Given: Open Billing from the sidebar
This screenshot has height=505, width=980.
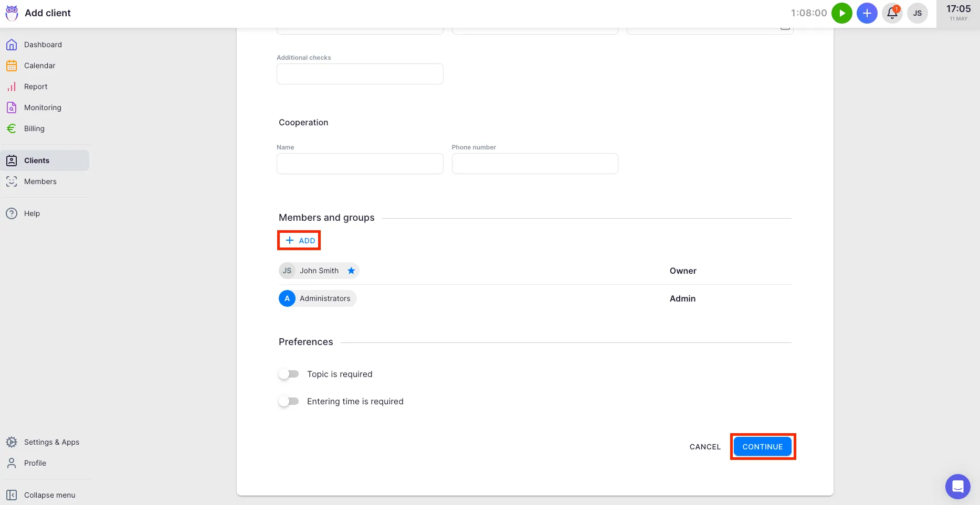Looking at the screenshot, I should tap(34, 128).
